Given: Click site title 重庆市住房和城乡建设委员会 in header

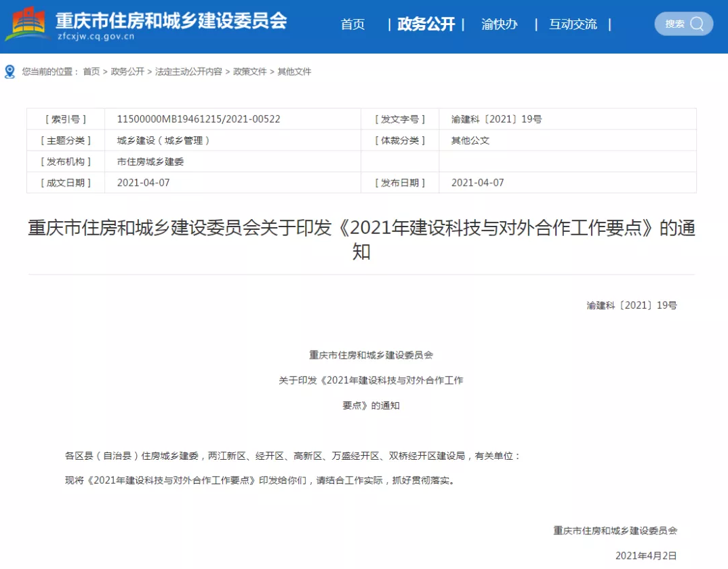Looking at the screenshot, I should pos(171,20).
